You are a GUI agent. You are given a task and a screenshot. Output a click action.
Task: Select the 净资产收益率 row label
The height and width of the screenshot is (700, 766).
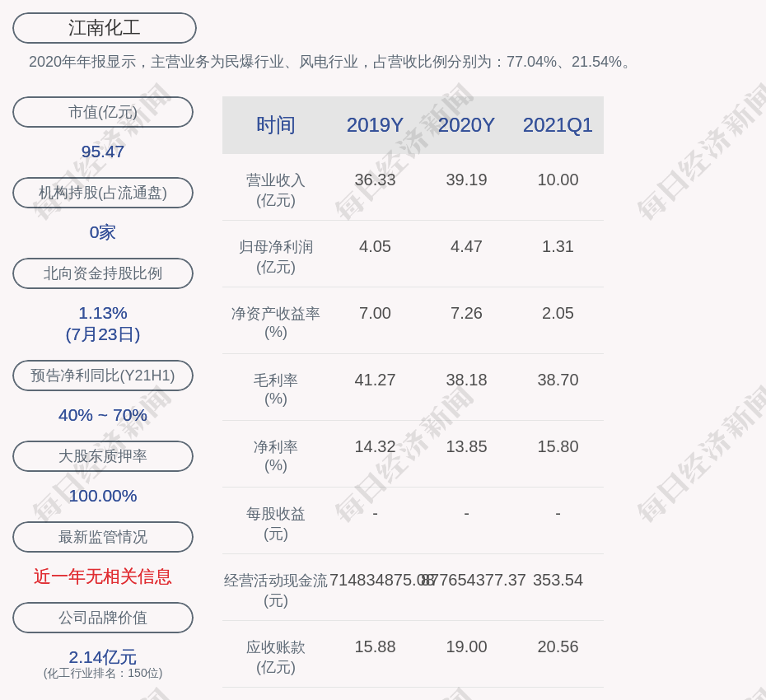pyautogui.click(x=276, y=323)
